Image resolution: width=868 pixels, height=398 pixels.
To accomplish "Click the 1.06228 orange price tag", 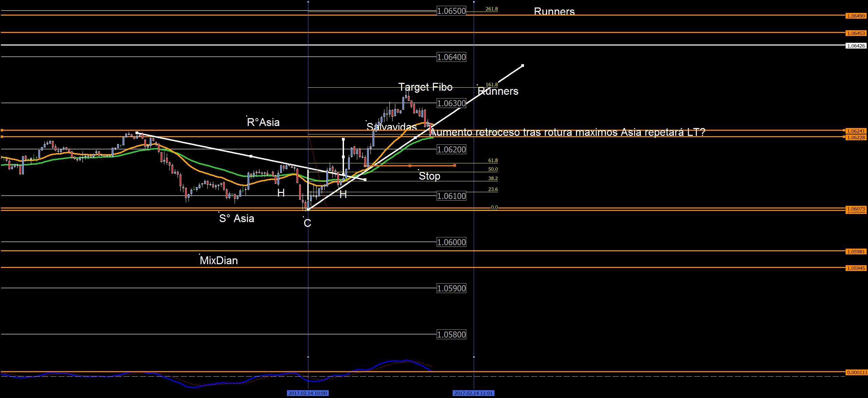I will click(x=856, y=138).
